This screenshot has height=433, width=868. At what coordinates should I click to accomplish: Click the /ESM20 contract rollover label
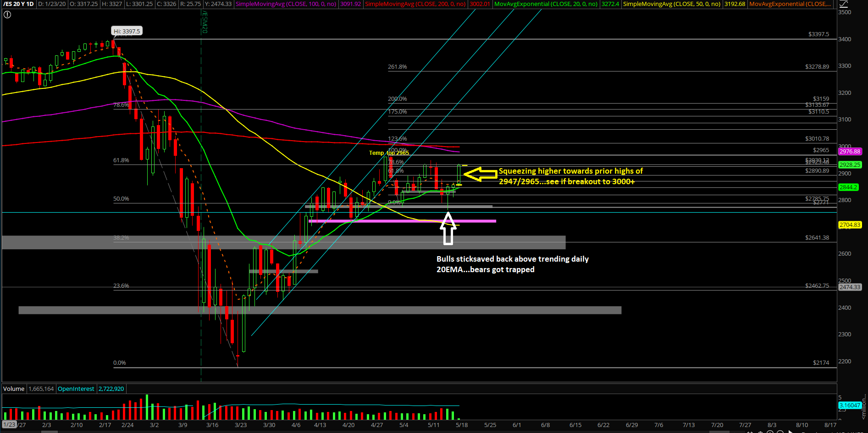click(x=205, y=22)
